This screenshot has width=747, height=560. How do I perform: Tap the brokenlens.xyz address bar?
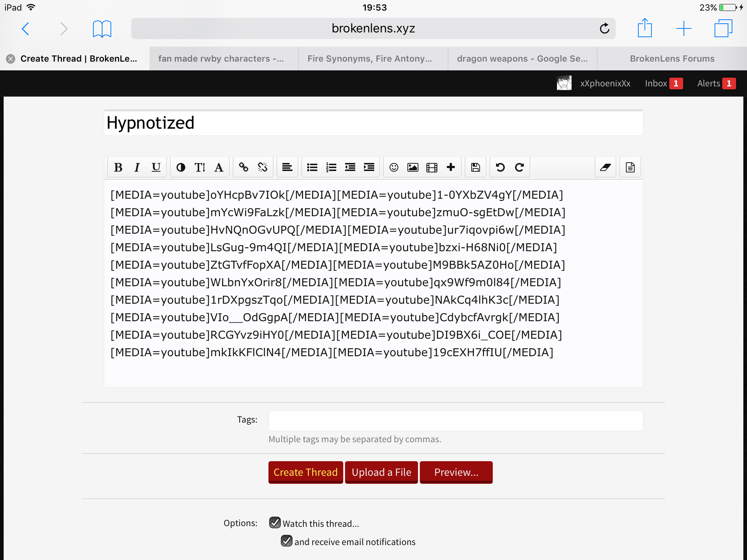373,28
